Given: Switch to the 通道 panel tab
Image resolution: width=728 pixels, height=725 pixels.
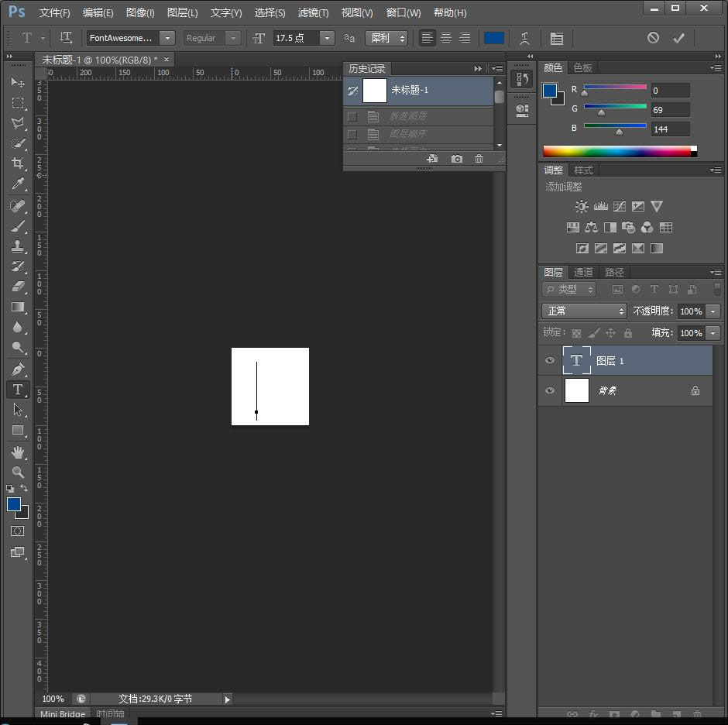Looking at the screenshot, I should (x=583, y=272).
